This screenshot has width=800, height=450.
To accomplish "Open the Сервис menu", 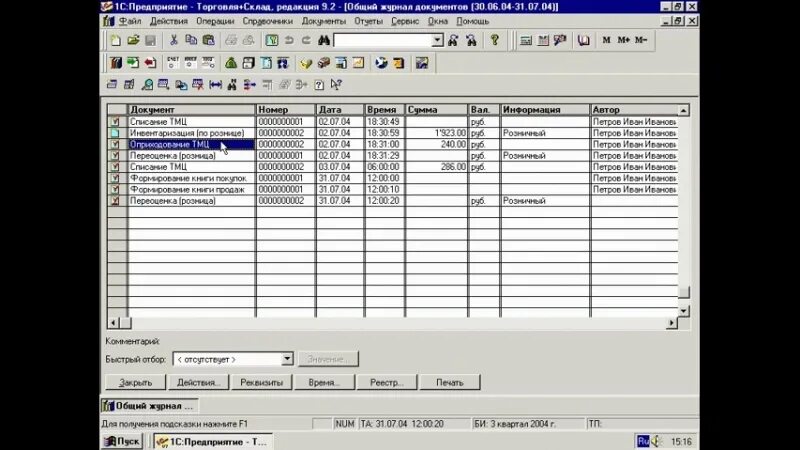I will tap(405, 21).
